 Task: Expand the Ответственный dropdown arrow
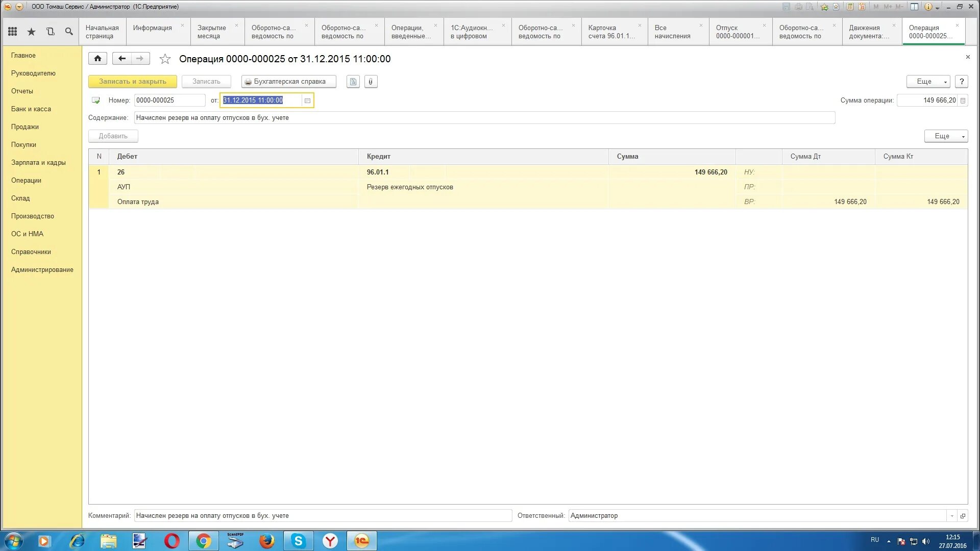pos(952,516)
